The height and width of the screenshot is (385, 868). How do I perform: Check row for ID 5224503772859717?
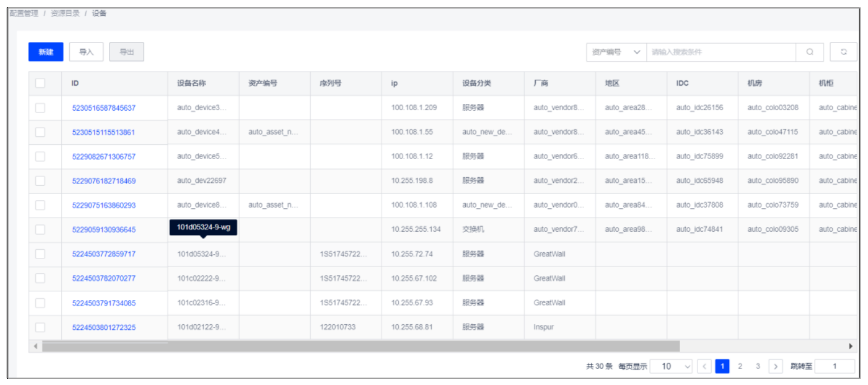coord(40,254)
